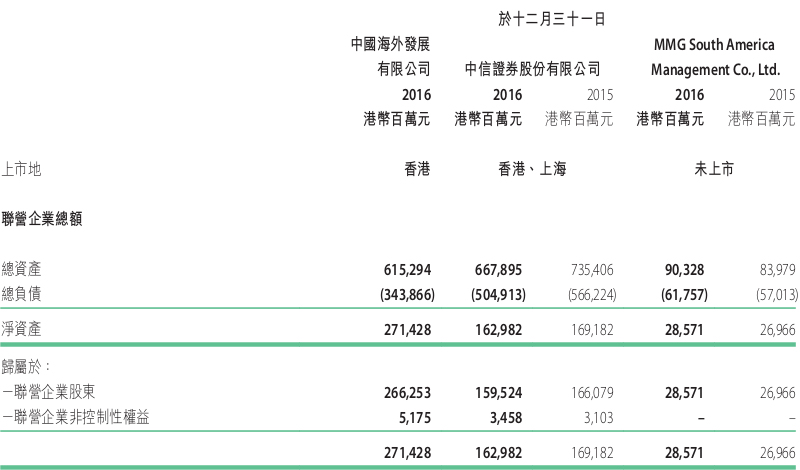Click the non-controlling interest value 3,458
Image resolution: width=800 pixels, height=470 pixels.
click(506, 418)
